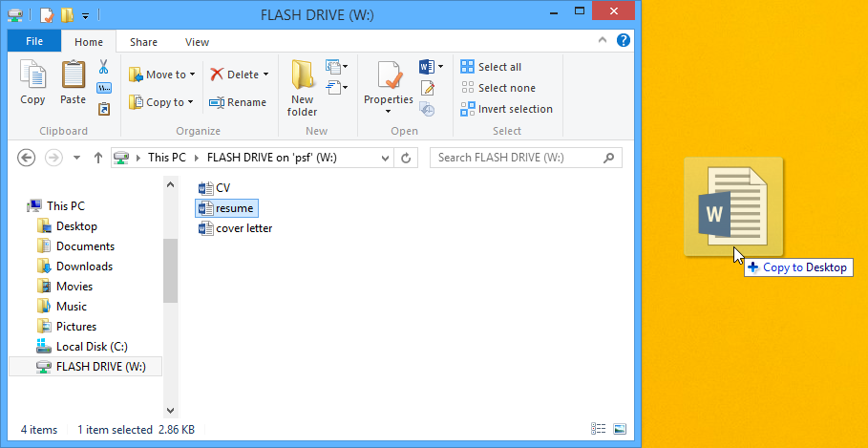Create a New folder from ribbon
This screenshot has height=448, width=868.
point(303,86)
